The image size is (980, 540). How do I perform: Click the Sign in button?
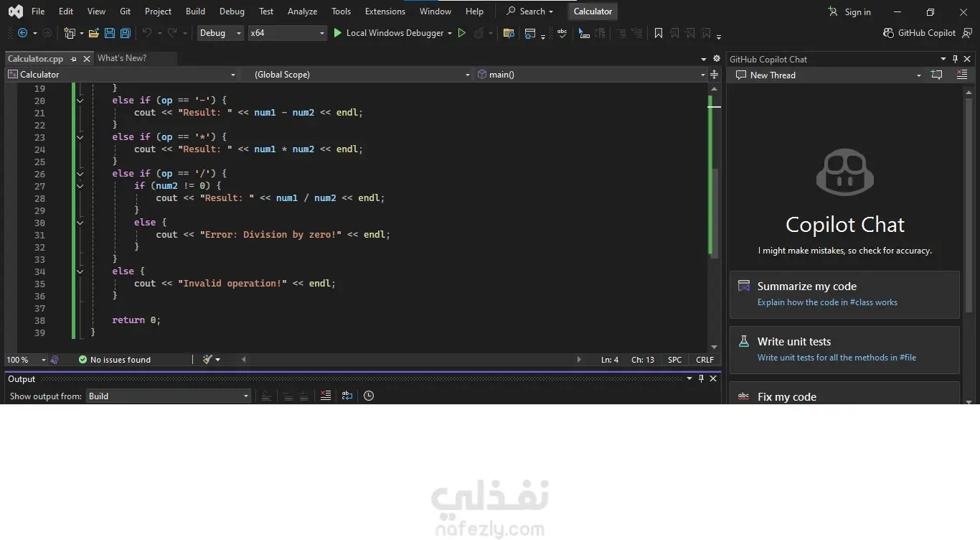pos(849,11)
